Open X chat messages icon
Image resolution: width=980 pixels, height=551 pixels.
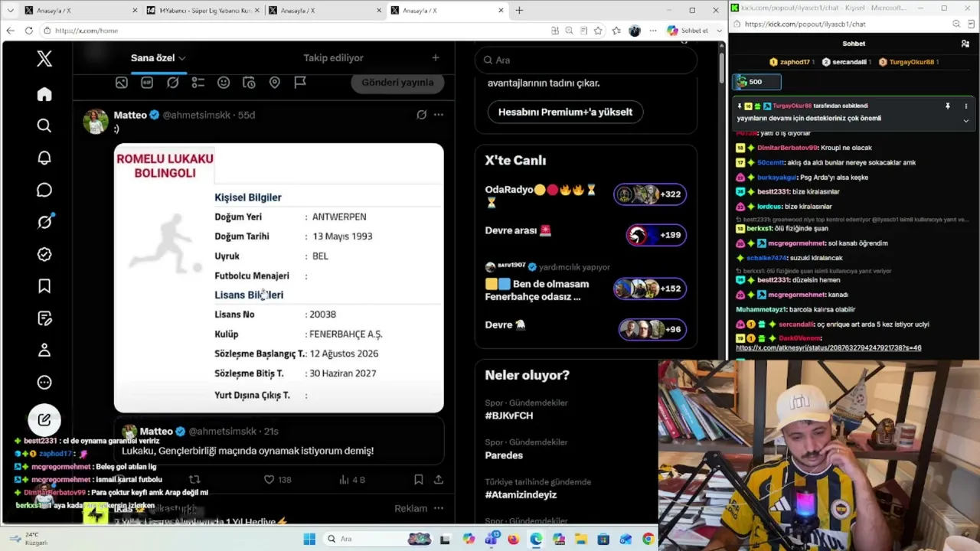(44, 190)
